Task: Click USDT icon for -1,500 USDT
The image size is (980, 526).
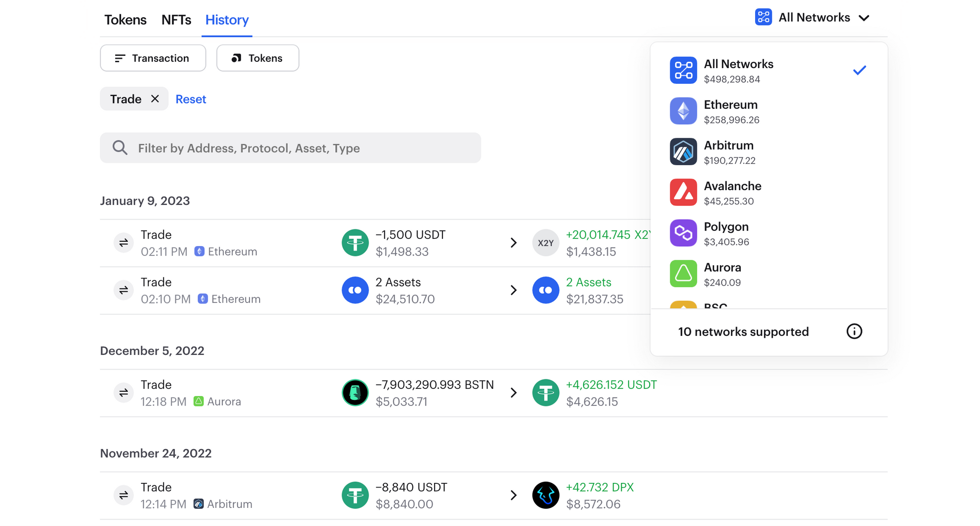Action: 355,243
